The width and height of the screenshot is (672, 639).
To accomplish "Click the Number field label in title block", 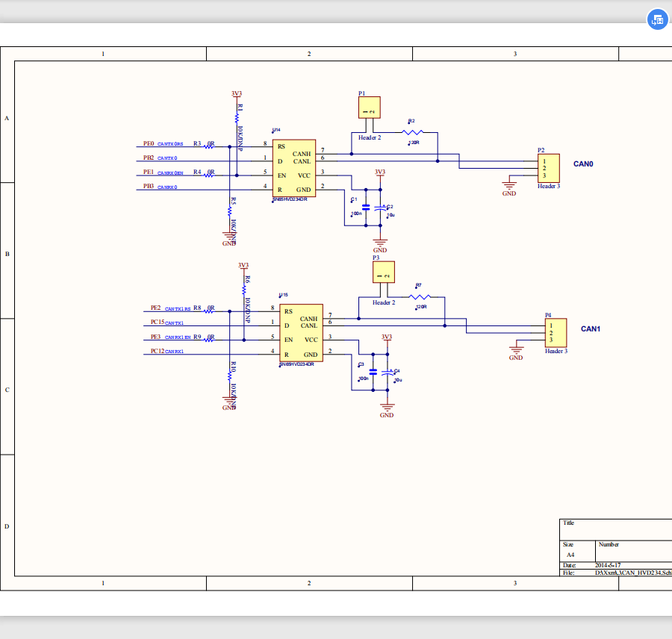I will click(x=609, y=544).
